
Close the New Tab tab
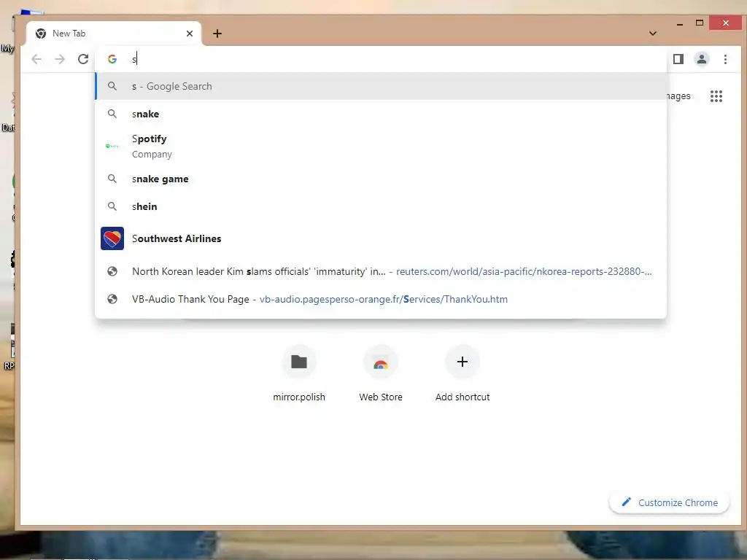coord(190,34)
